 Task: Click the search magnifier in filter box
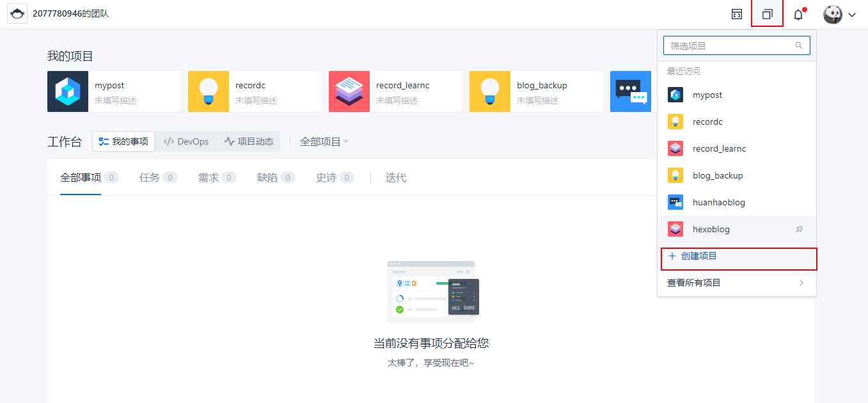tap(798, 45)
